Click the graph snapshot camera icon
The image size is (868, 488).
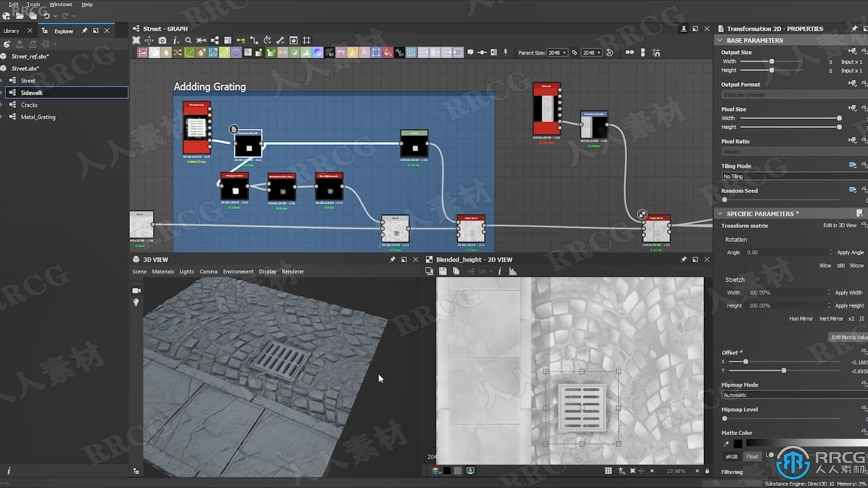tap(162, 40)
